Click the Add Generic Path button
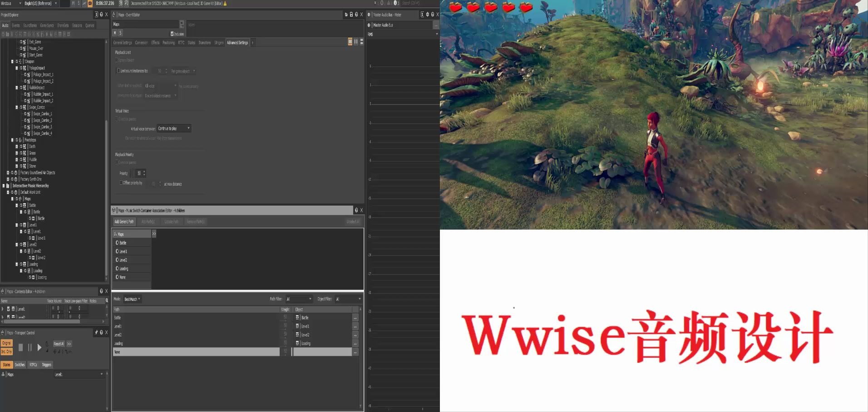Viewport: 868px width, 412px height. pos(123,221)
